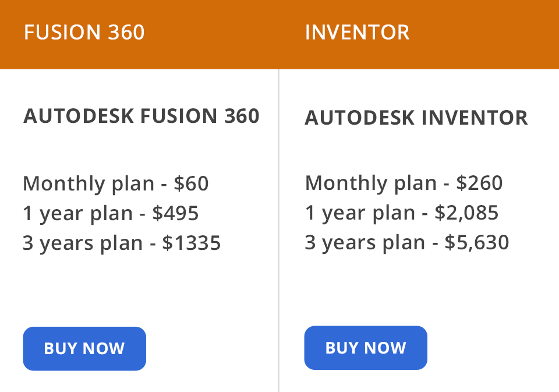This screenshot has width=559, height=392.
Task: Select the AUTODESK FUSION 360 heading
Action: (141, 116)
